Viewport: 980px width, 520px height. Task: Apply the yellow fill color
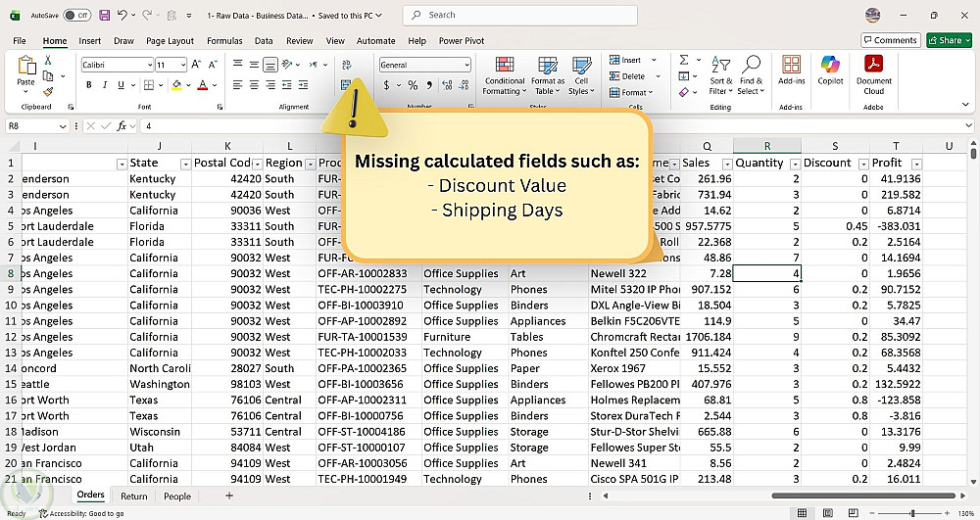click(x=177, y=85)
